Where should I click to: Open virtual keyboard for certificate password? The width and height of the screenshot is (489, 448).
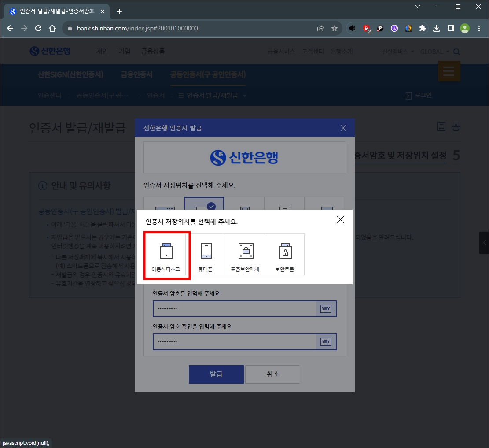[x=326, y=309]
